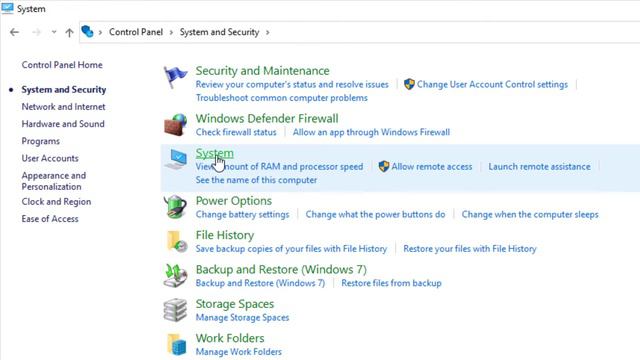Open Control Panel Home
The width and height of the screenshot is (640, 360).
coord(62,65)
